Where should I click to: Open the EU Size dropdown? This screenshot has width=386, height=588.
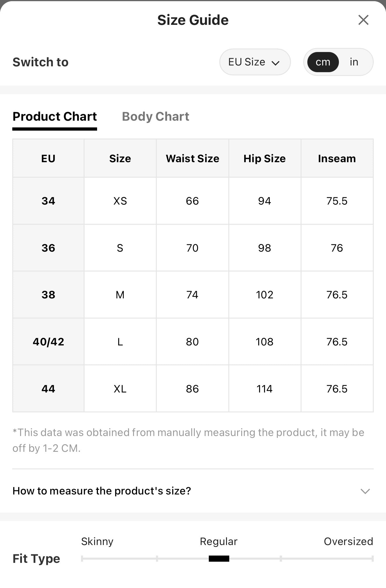point(255,62)
